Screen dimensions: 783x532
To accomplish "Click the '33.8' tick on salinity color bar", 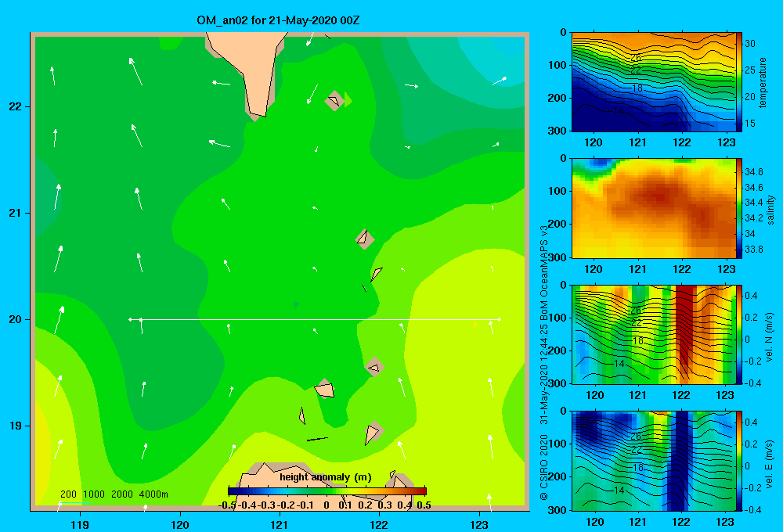I will coord(754,249).
